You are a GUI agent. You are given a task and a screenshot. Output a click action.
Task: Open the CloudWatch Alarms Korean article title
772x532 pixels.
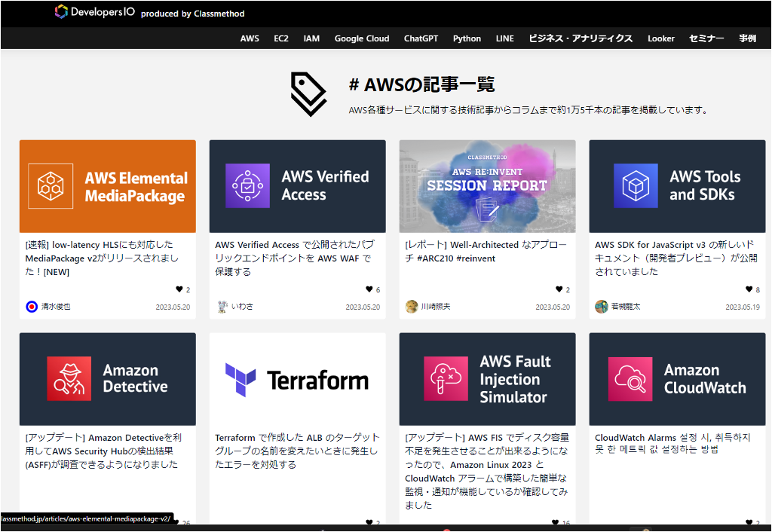click(x=672, y=445)
